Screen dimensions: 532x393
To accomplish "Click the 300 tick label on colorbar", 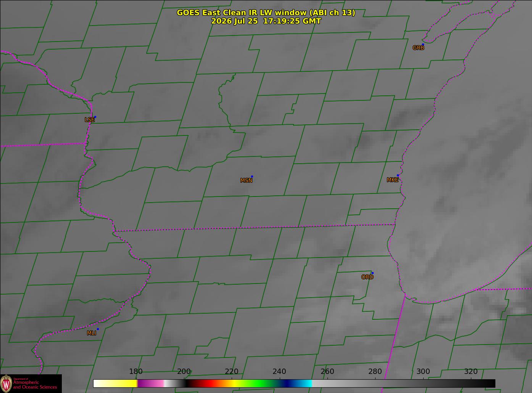I will tap(423, 372).
